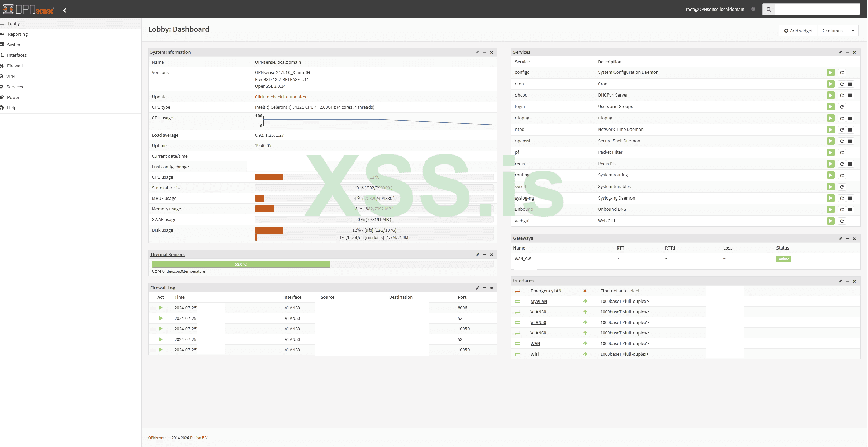Stop the unbound DNS service

[x=850, y=210]
